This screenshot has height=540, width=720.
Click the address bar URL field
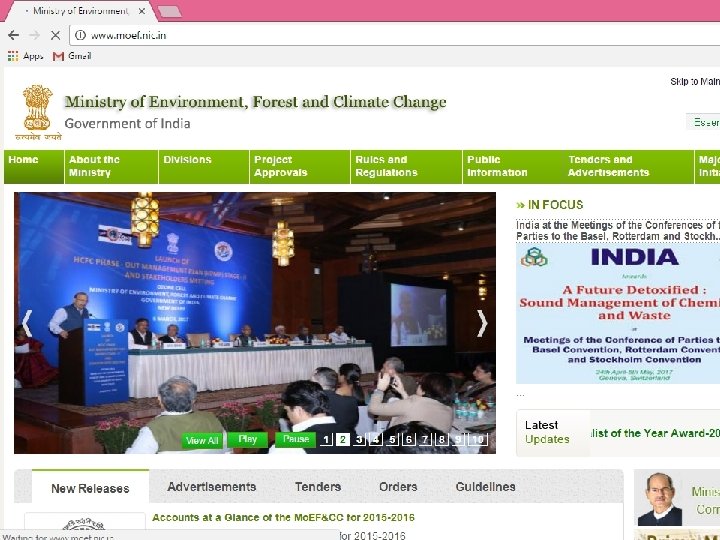395,35
